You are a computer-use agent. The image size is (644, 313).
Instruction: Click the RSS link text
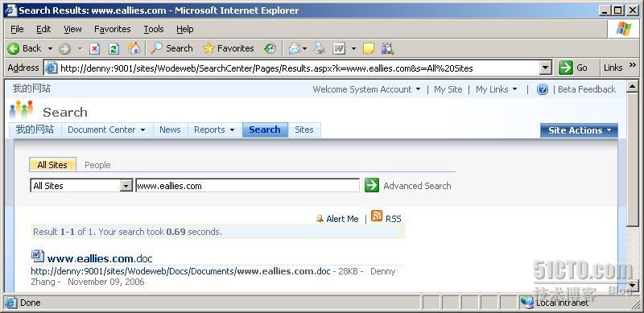(x=393, y=219)
